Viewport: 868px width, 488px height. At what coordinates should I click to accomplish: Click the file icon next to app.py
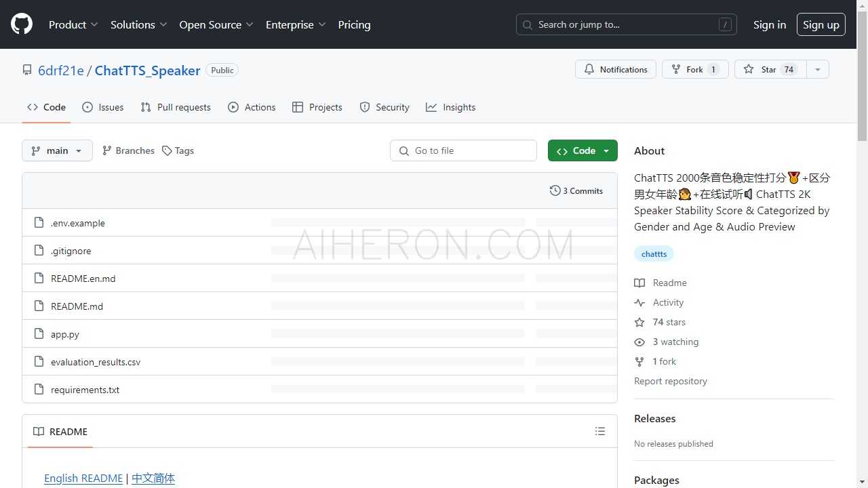(x=39, y=334)
